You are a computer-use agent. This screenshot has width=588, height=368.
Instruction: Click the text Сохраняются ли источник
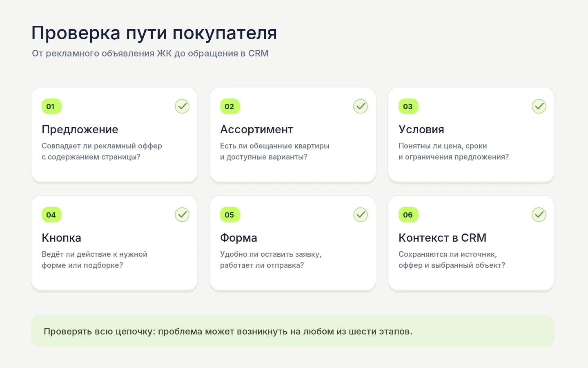448,254
